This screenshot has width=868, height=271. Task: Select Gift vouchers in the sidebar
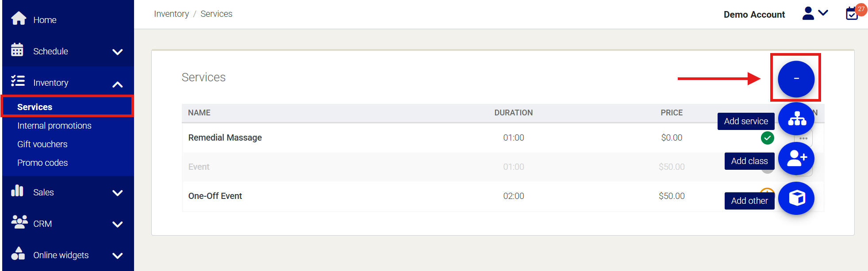[42, 144]
